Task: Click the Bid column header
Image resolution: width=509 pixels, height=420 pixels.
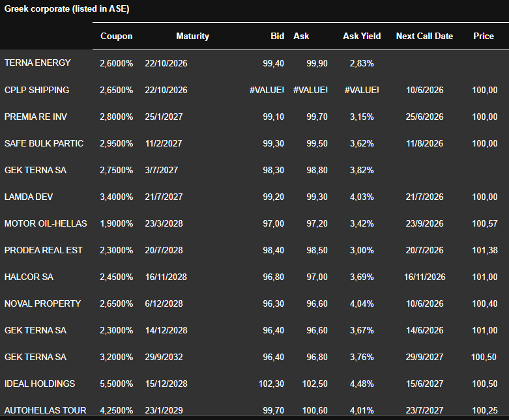Action: click(277, 36)
